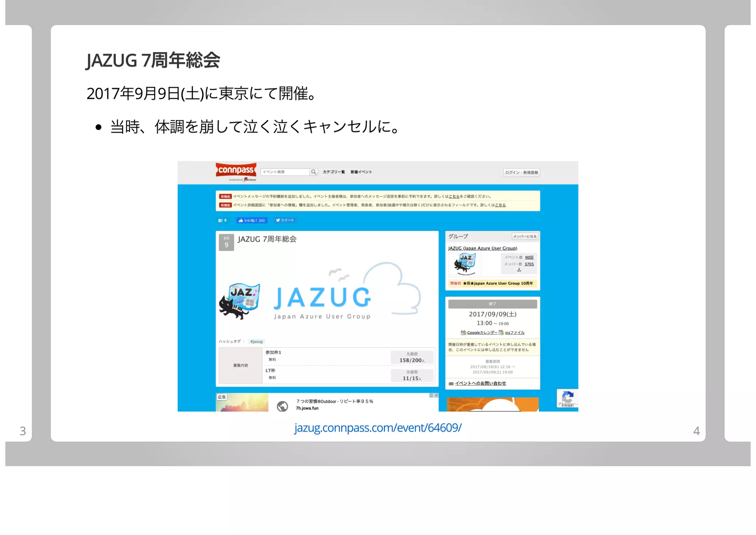Click the connpass logo
This screenshot has width=756, height=535.
pyautogui.click(x=236, y=170)
